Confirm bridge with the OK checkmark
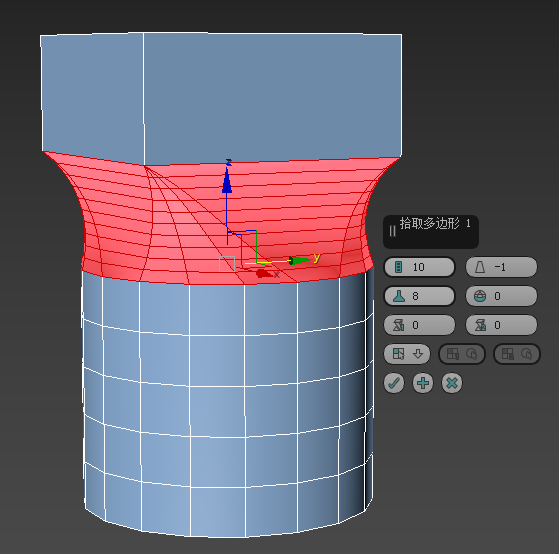 point(394,383)
